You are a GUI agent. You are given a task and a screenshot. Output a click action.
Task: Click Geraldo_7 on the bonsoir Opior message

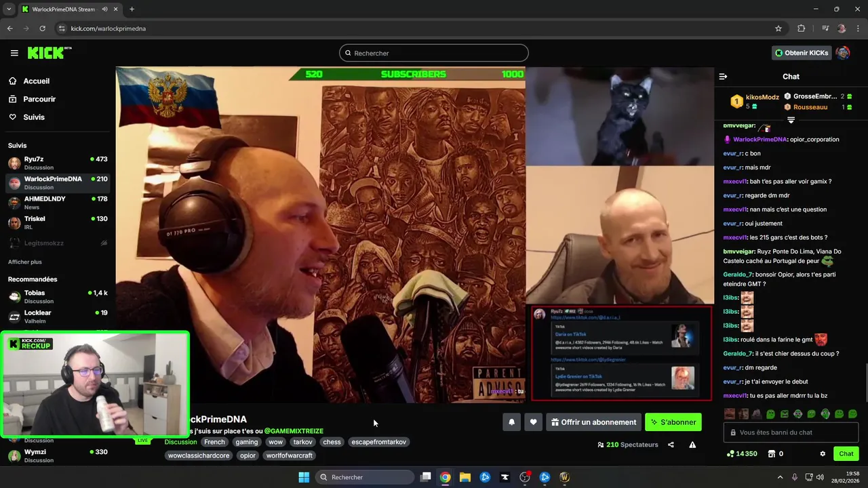(738, 274)
